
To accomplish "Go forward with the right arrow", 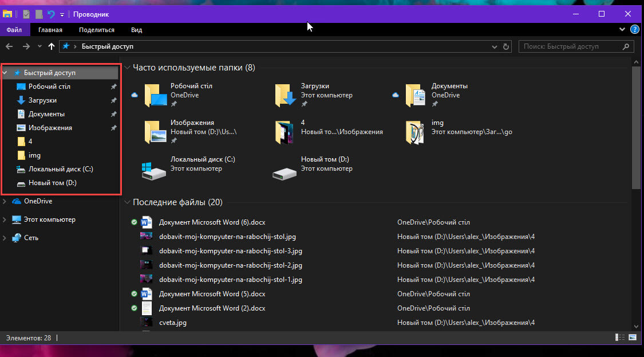I will [26, 46].
